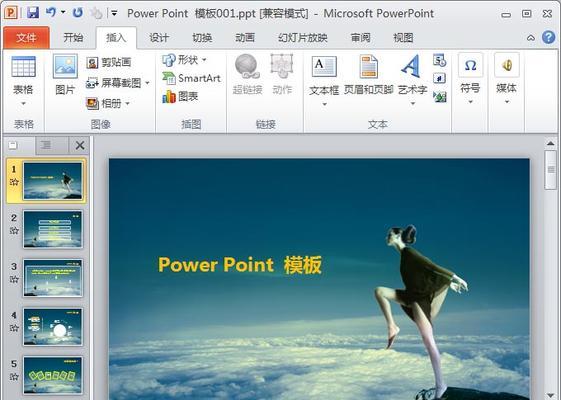561x400 pixels.
Task: Open the 设计 ribbon tab
Action: [x=159, y=38]
